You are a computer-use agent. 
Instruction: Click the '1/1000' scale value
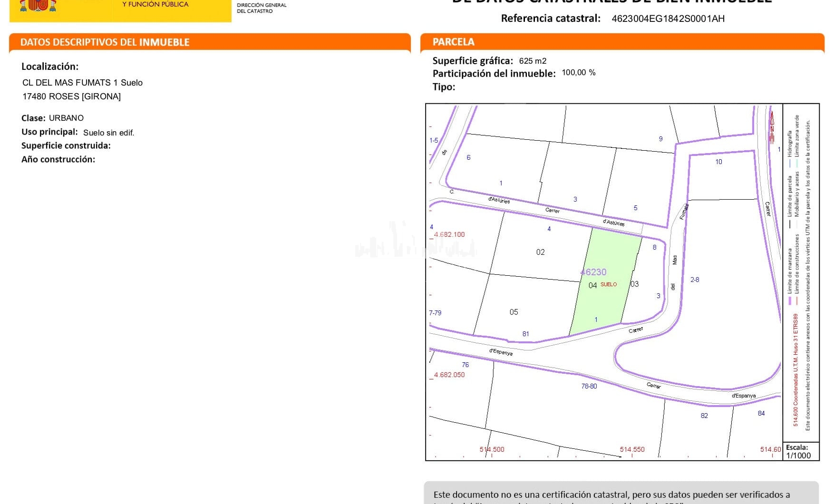[x=798, y=456]
